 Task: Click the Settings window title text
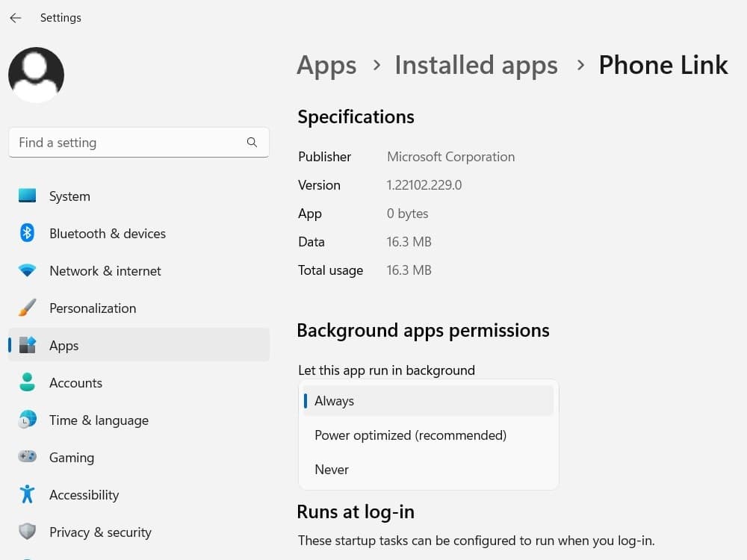click(61, 18)
